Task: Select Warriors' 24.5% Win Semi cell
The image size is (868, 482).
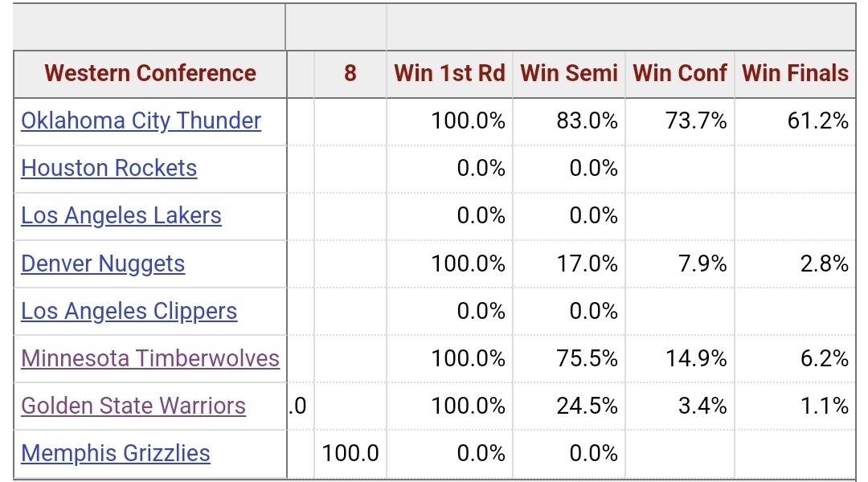Action: pos(587,406)
